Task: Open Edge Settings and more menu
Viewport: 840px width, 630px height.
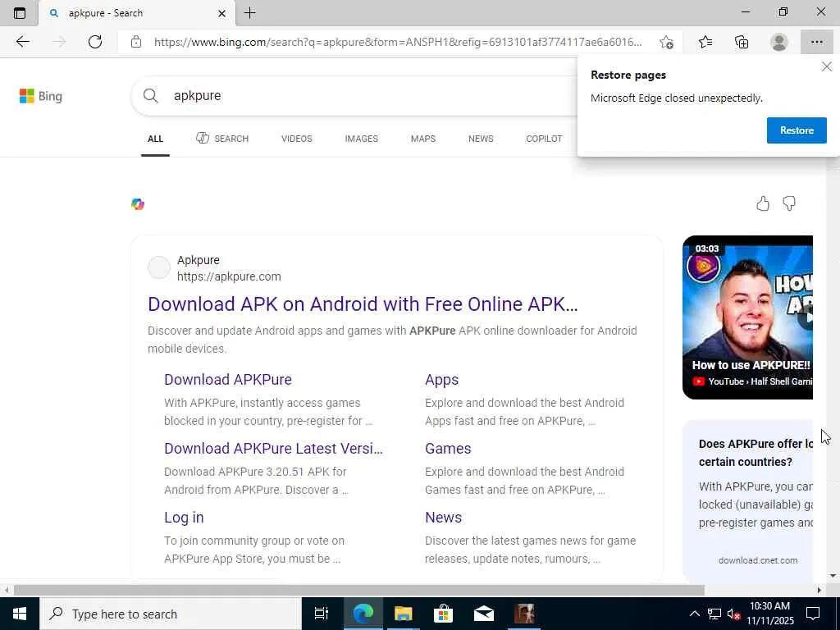Action: coord(816,42)
